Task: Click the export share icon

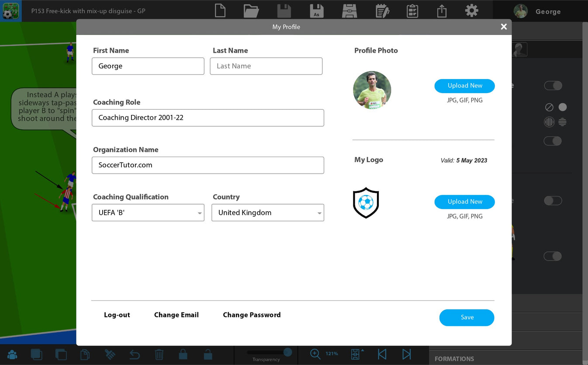Action: 442,10
